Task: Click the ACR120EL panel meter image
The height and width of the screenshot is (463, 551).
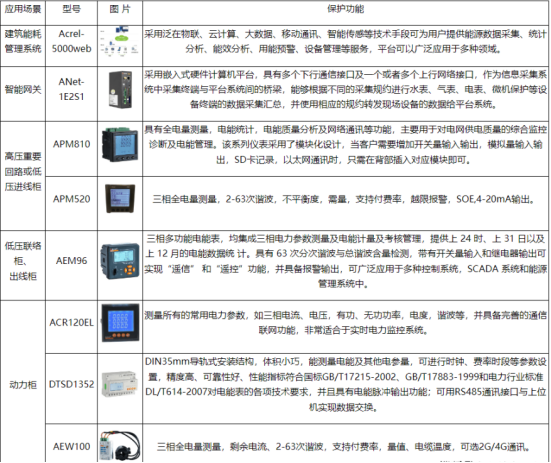Action: (x=120, y=323)
